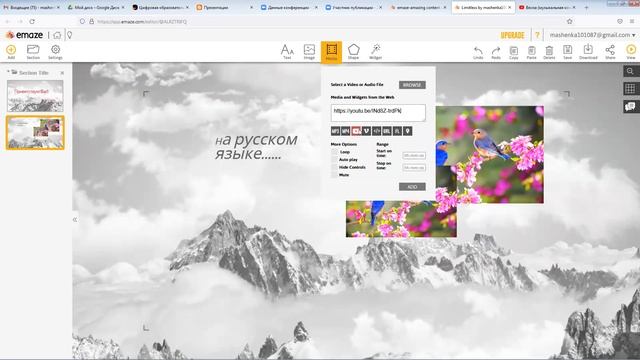Screen dimensions: 640x360
Task: Open the zoom magnifier on right sidebar
Action: 630,71
